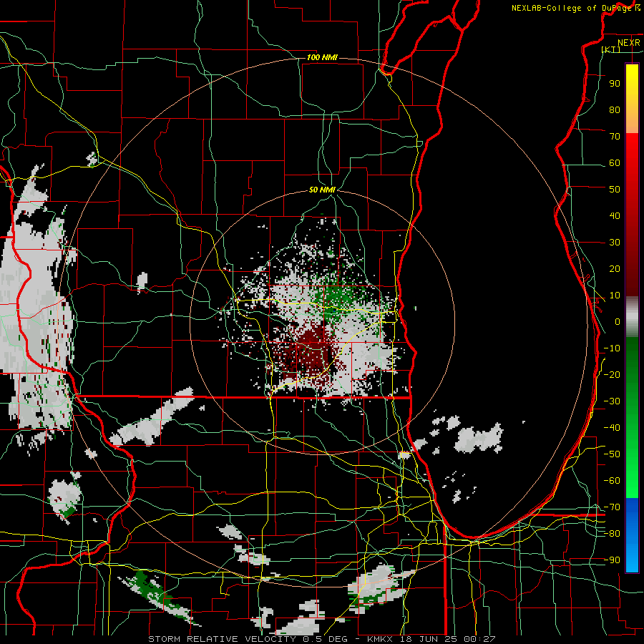This screenshot has height=644, width=644.
Task: Click the -20 value on the velocity scale
Action: tap(612, 374)
